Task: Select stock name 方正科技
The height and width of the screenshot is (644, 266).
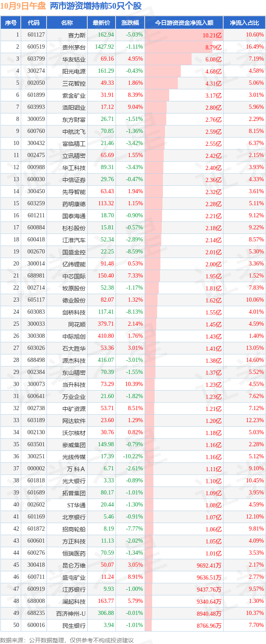Action: tap(74, 541)
